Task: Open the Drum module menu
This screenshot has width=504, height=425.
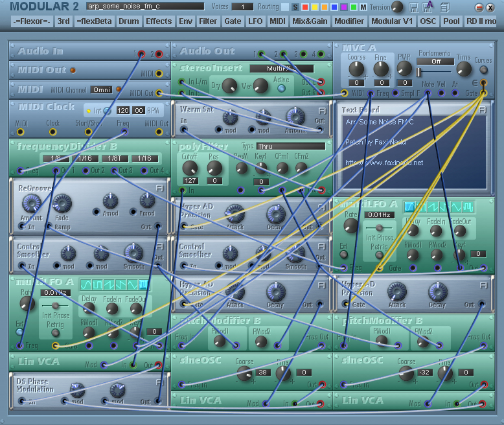Action: 128,21
